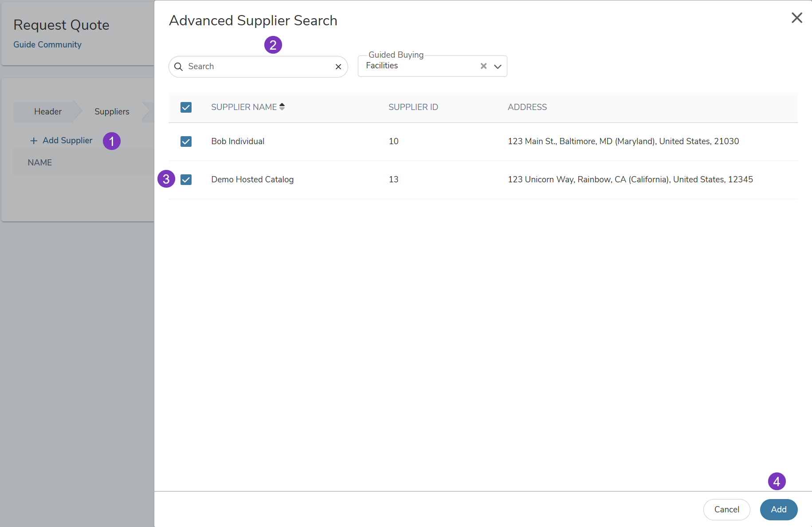This screenshot has width=812, height=527.
Task: Switch to the Header step tab
Action: tap(48, 111)
